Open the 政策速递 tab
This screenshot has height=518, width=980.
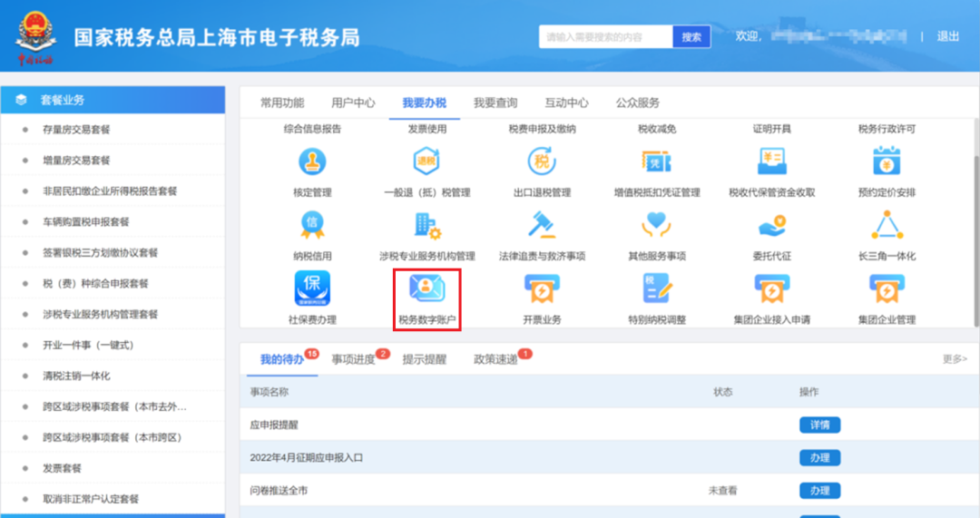point(497,359)
